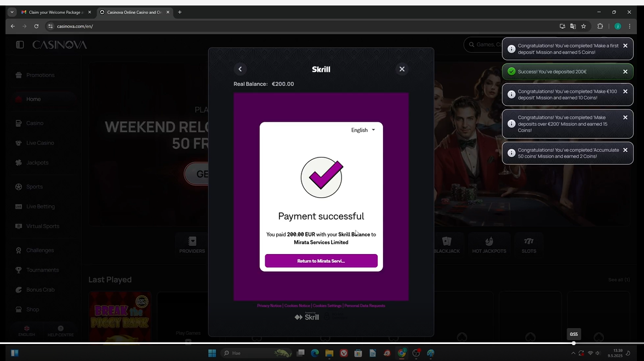The height and width of the screenshot is (361, 644).
Task: Open Jackpots in the sidebar
Action: [x=37, y=162]
